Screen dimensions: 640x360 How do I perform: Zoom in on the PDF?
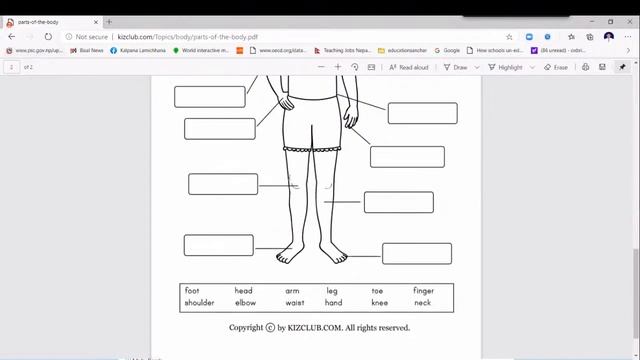338,67
